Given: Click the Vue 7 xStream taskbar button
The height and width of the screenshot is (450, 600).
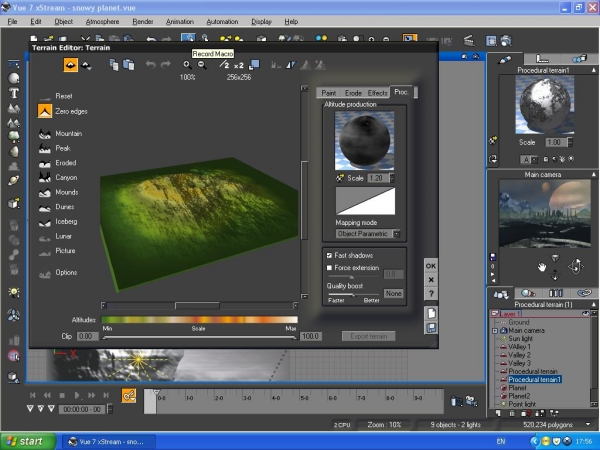Looking at the screenshot, I should [x=108, y=442].
